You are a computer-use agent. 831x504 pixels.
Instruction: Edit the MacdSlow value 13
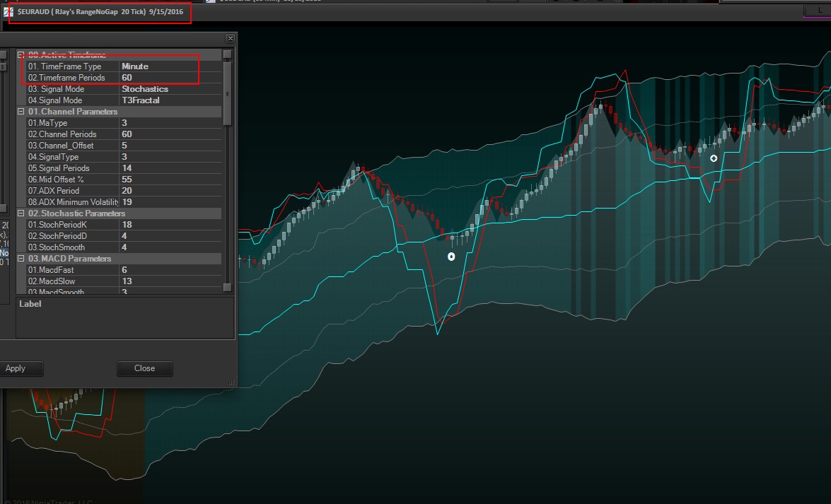[x=170, y=281]
